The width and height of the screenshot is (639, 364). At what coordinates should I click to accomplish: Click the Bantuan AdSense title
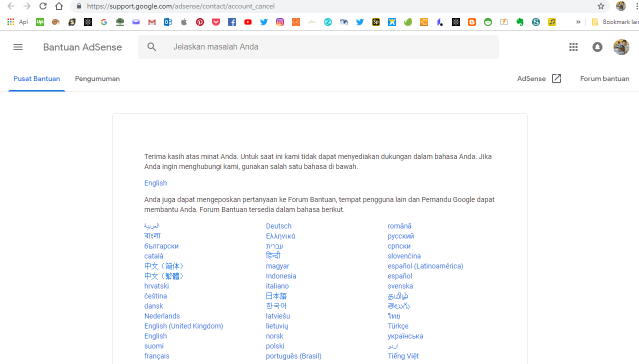82,47
